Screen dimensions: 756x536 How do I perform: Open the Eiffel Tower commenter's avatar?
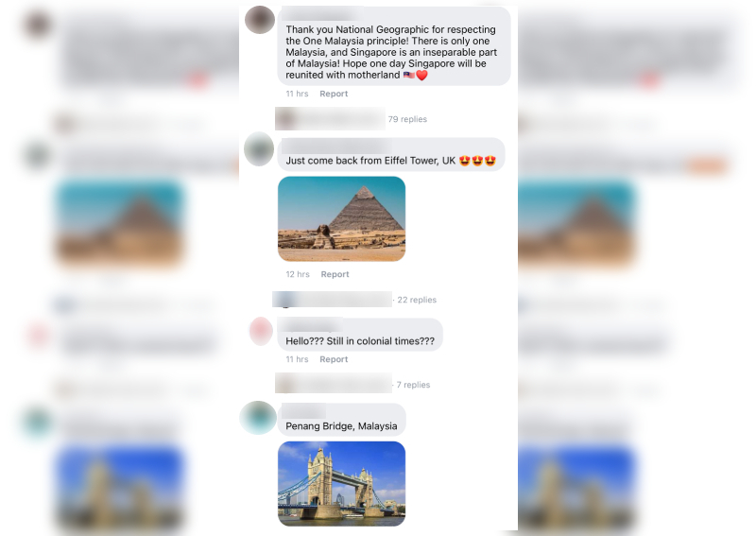(x=259, y=149)
